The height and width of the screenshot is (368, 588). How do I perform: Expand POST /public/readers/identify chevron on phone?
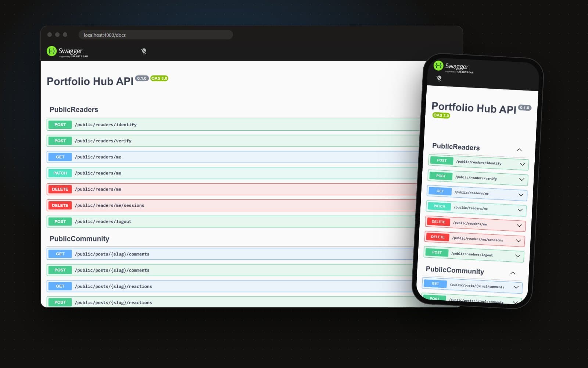[x=522, y=164]
